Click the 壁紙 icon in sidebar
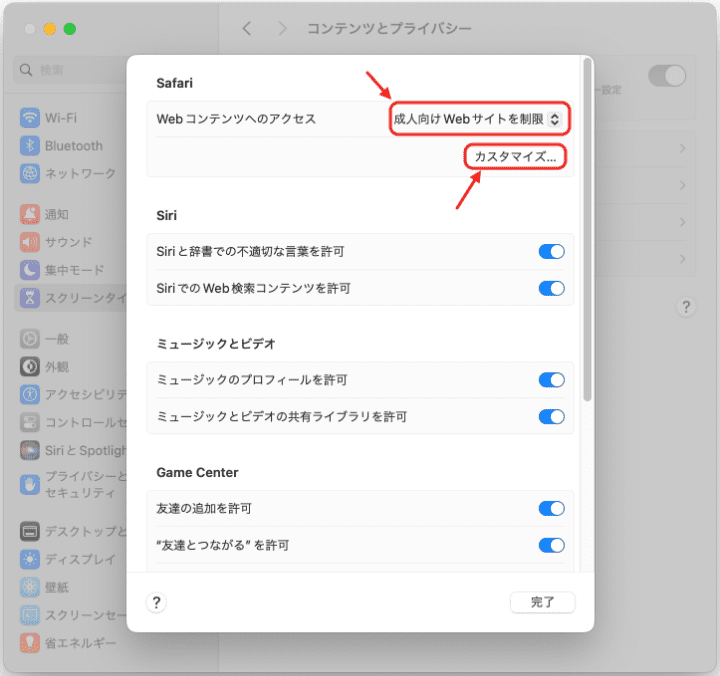The image size is (720, 676). (30, 587)
